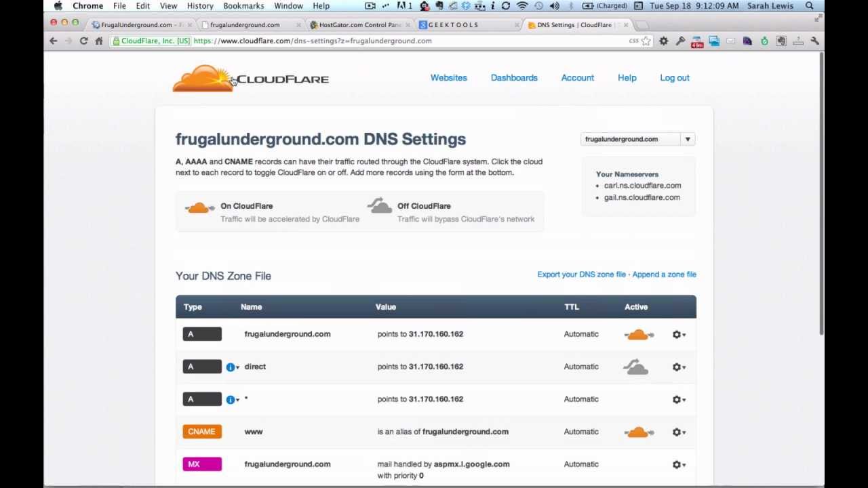This screenshot has height=488, width=868.
Task: Go to the Websites page
Action: 449,77
